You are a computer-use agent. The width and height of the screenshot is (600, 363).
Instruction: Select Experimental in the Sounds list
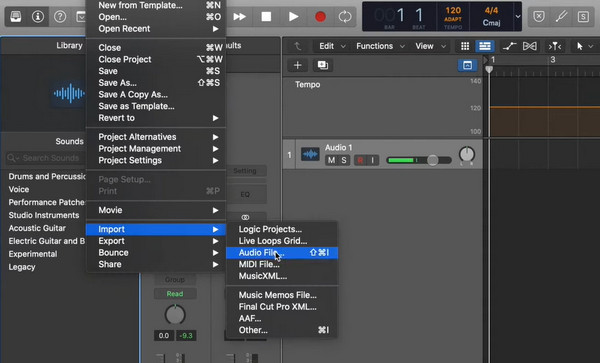point(33,254)
